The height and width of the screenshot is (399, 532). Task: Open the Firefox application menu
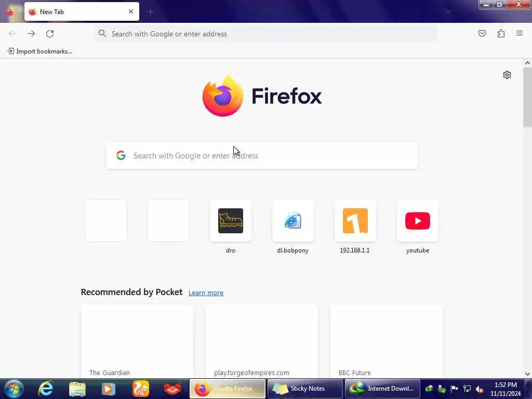click(x=520, y=33)
